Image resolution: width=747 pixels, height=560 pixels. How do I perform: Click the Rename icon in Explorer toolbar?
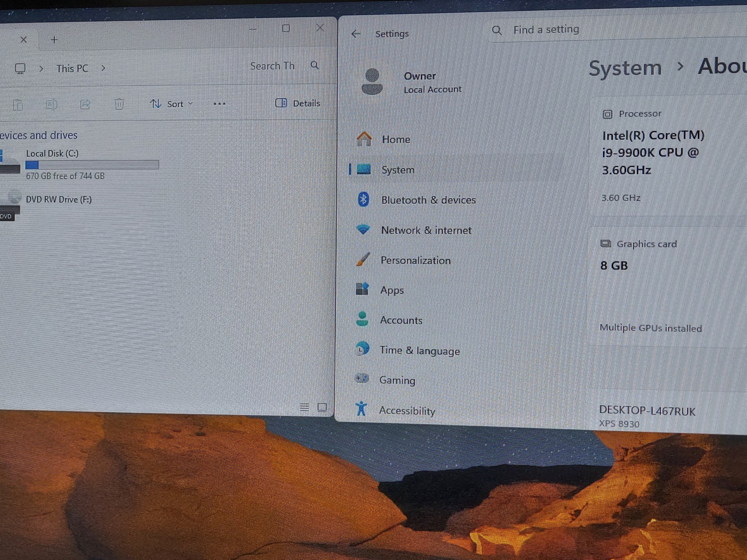coord(51,105)
